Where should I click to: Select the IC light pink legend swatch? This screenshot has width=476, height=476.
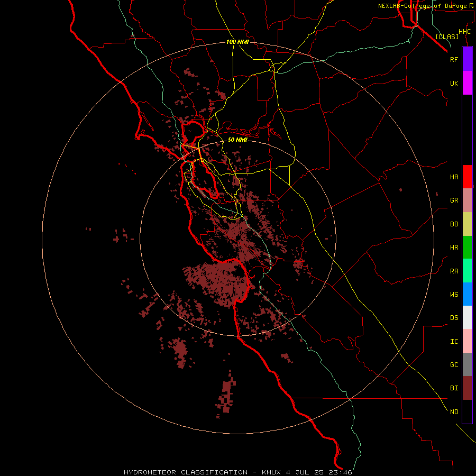pyautogui.click(x=467, y=341)
